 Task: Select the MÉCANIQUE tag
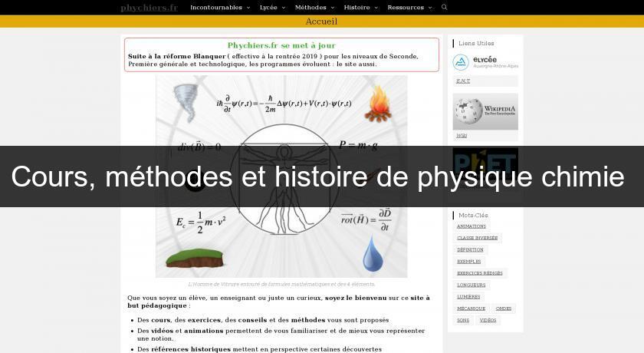coord(472,308)
